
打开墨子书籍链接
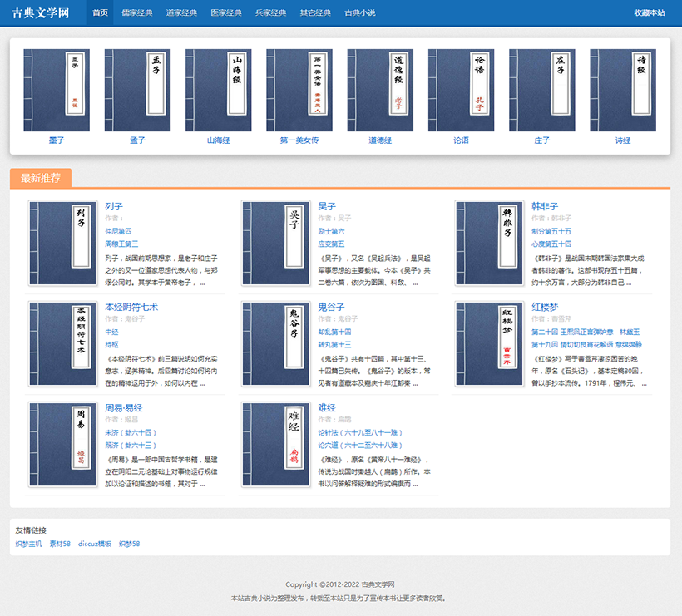pos(57,140)
